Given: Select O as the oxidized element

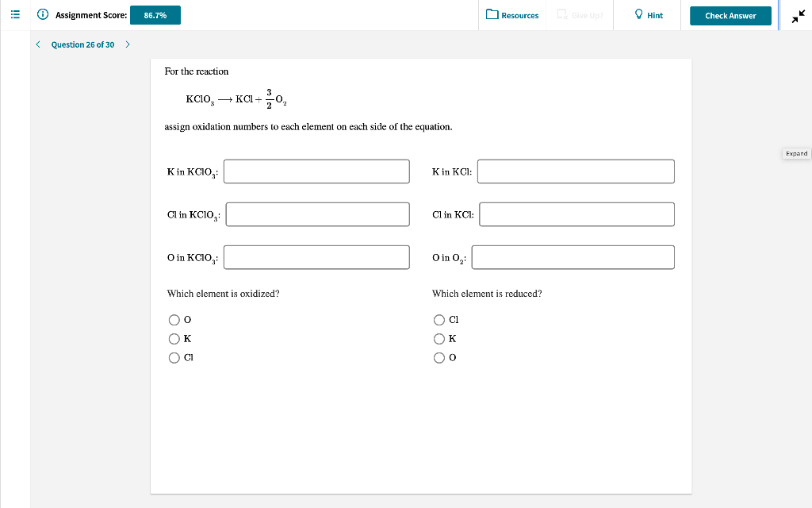Looking at the screenshot, I should pos(174,319).
